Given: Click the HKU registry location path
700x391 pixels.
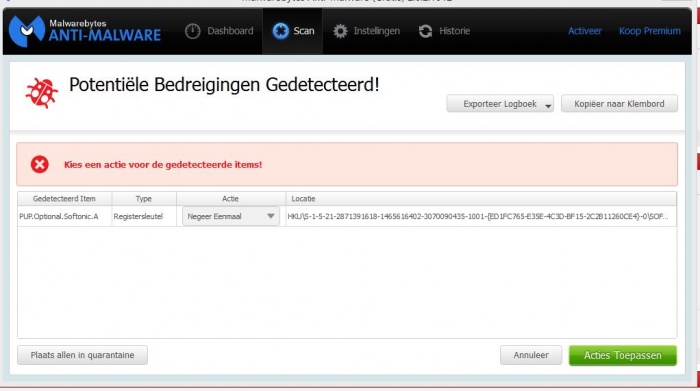Looking at the screenshot, I should point(478,216).
